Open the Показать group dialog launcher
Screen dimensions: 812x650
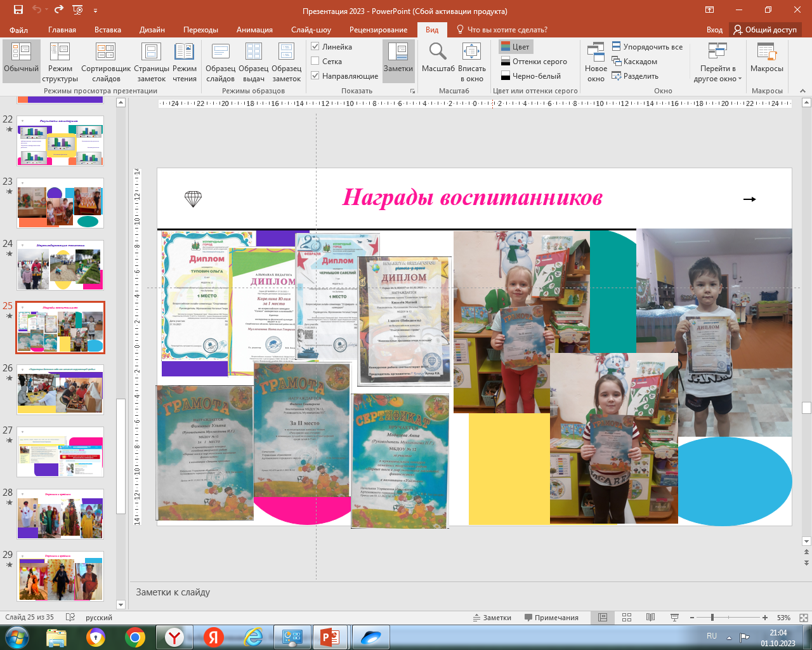click(x=412, y=91)
